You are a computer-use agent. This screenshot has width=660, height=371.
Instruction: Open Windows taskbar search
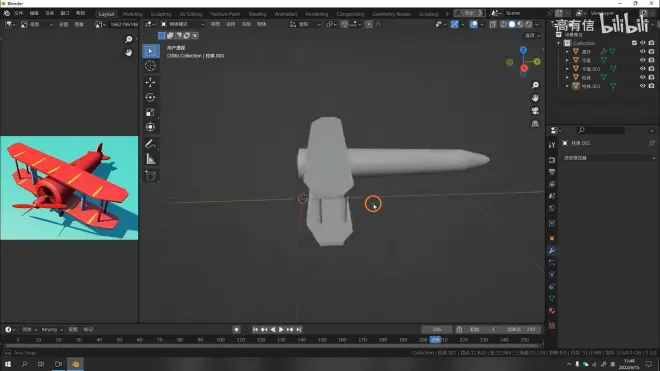click(x=24, y=364)
